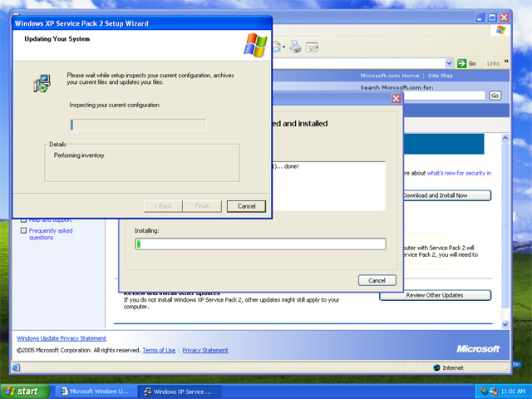Screen dimensions: 532x399
Task: Maximize the Internet Explorer window
Action: [492, 17]
